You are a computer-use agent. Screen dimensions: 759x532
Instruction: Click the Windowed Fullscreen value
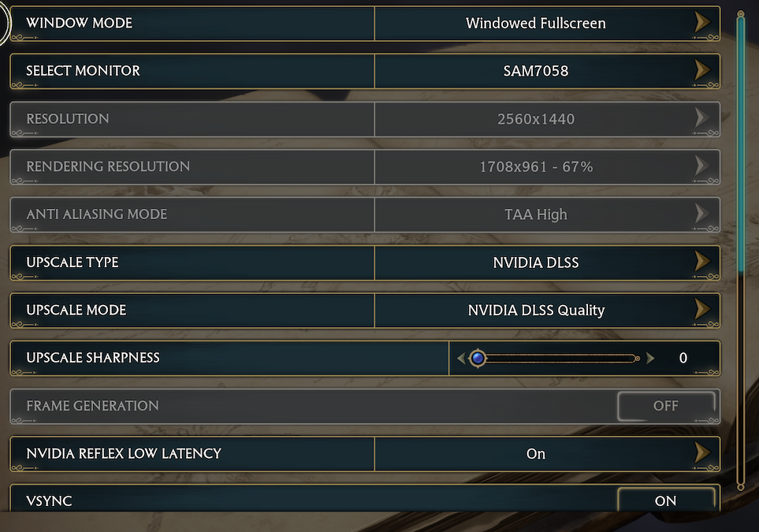536,23
